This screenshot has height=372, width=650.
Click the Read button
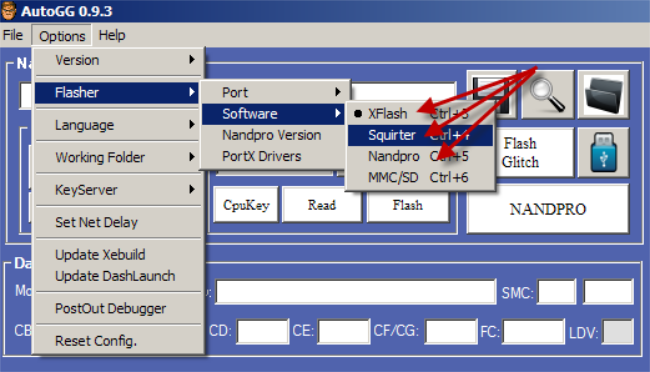pyautogui.click(x=322, y=205)
